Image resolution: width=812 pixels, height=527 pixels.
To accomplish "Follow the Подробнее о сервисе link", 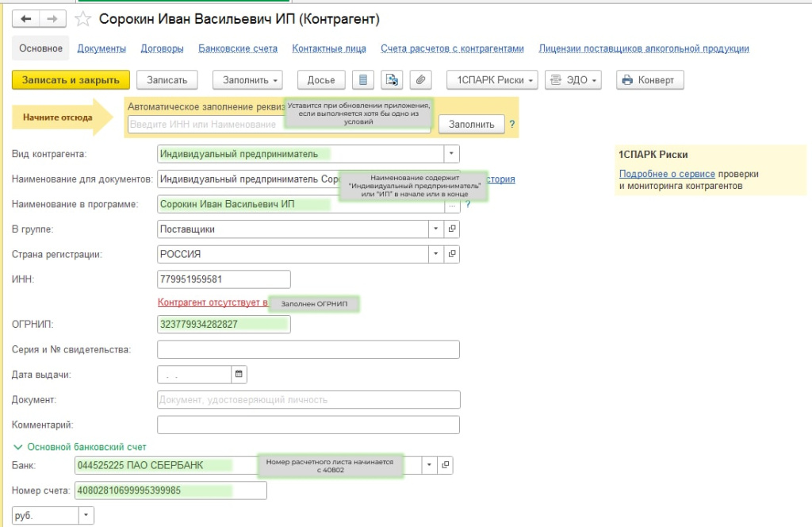I will click(667, 174).
